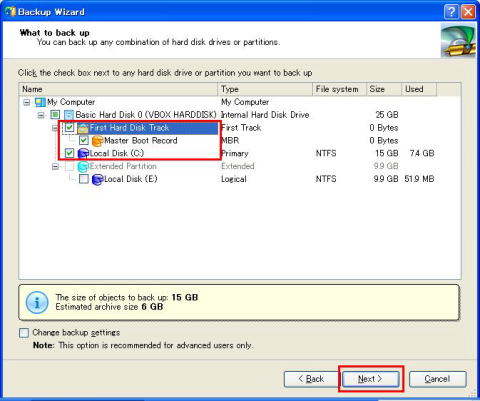Sort by the File system column header
480x401 pixels.
(x=339, y=89)
